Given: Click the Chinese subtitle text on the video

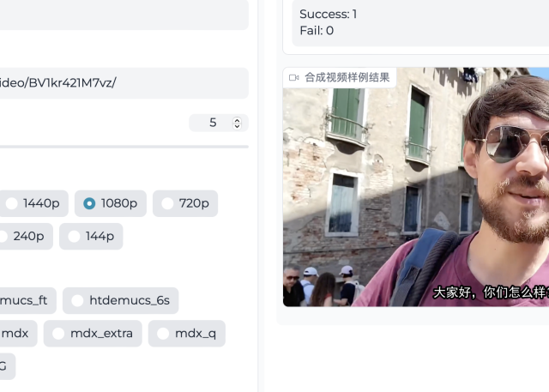Looking at the screenshot, I should (489, 292).
